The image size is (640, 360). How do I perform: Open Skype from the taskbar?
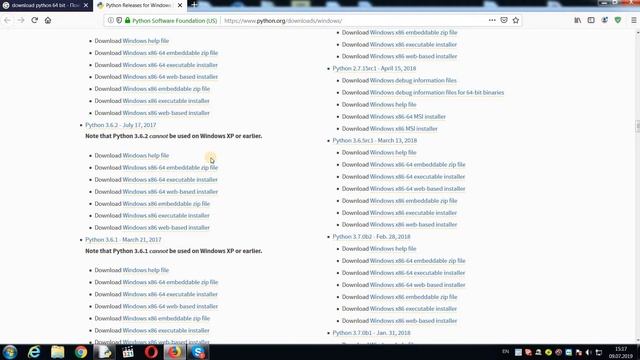[198, 352]
